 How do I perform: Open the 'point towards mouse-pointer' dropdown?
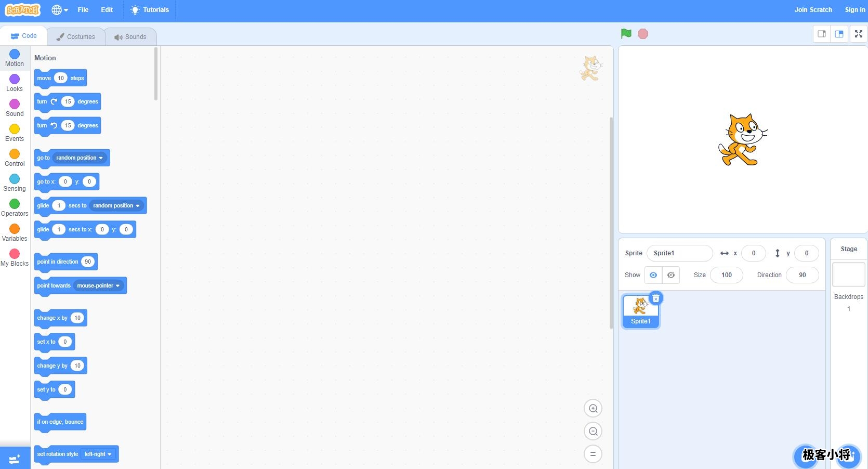(x=117, y=286)
